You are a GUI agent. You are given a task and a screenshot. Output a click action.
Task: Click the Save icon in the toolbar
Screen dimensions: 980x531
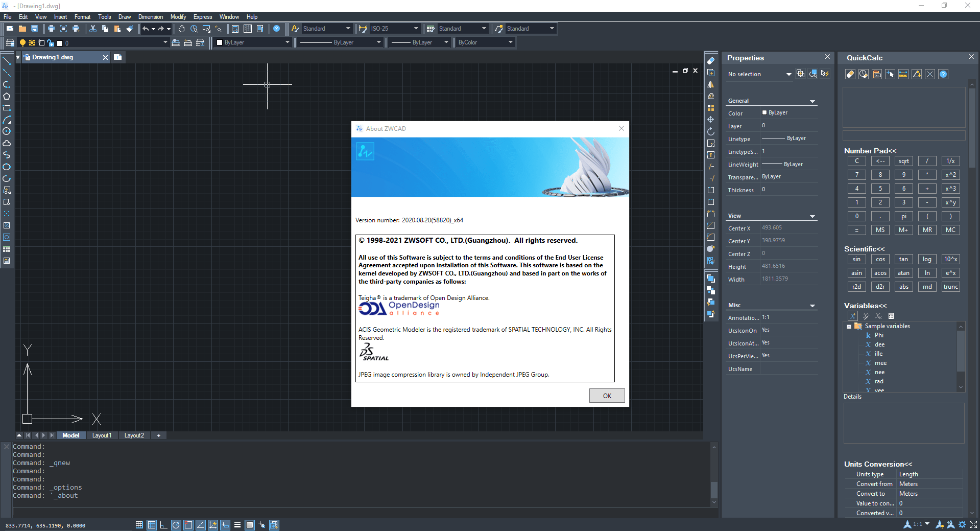[x=34, y=29]
